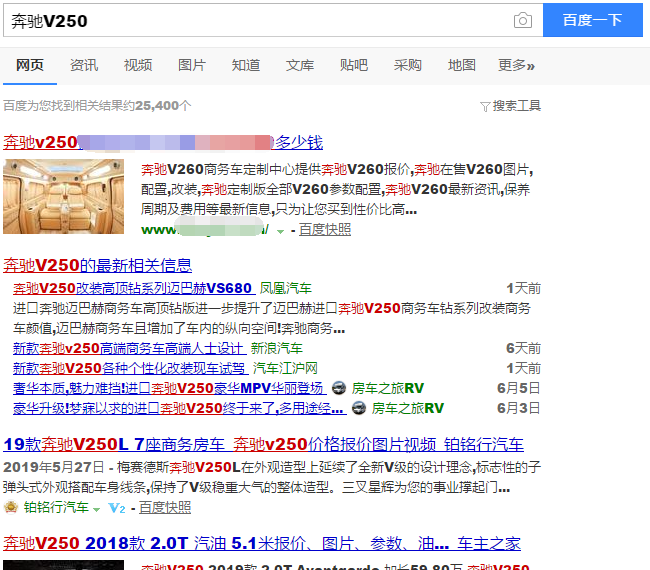Click the 房车之旅RV avatar icon dated 6月3日
This screenshot has height=570, width=650.
pyautogui.click(x=359, y=408)
